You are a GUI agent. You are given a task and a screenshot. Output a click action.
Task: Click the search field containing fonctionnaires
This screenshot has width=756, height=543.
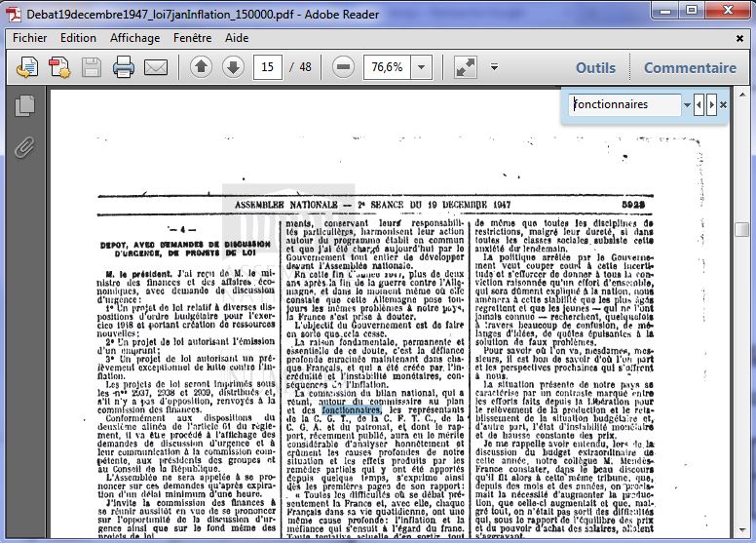tap(624, 104)
